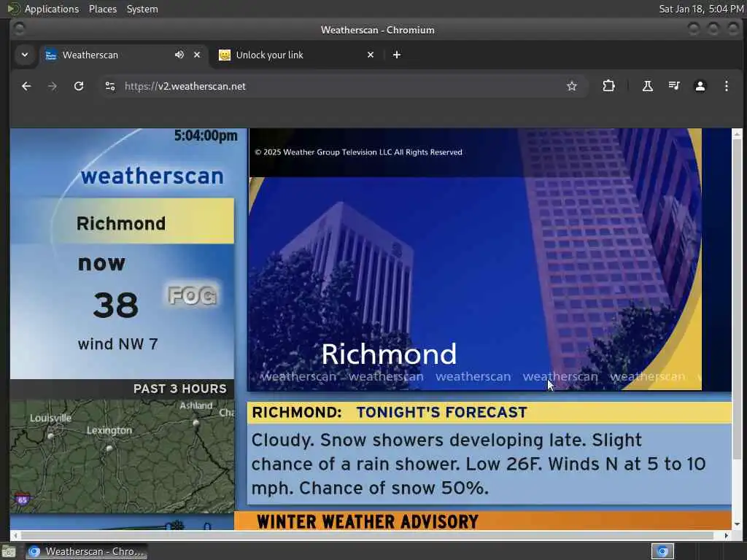747x560 pixels.
Task: Click the TONIGHT'S FORECAST heading
Action: point(441,412)
